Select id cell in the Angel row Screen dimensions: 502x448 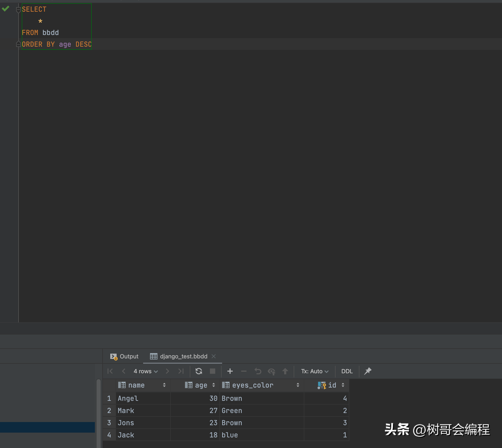click(327, 398)
